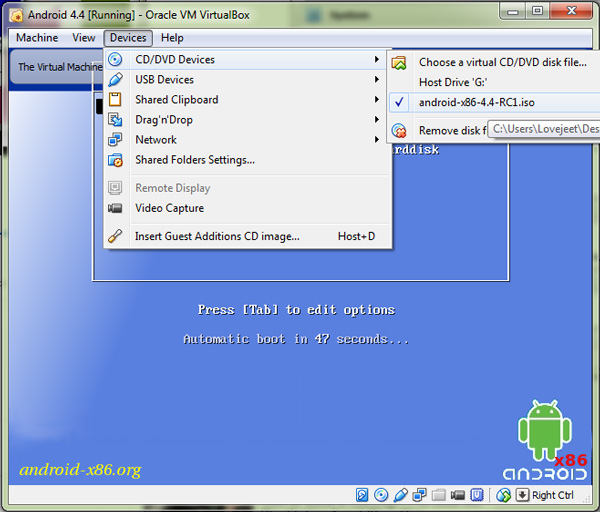Click the optical disc status bar icon
Screen dimensions: 600x512
381,495
